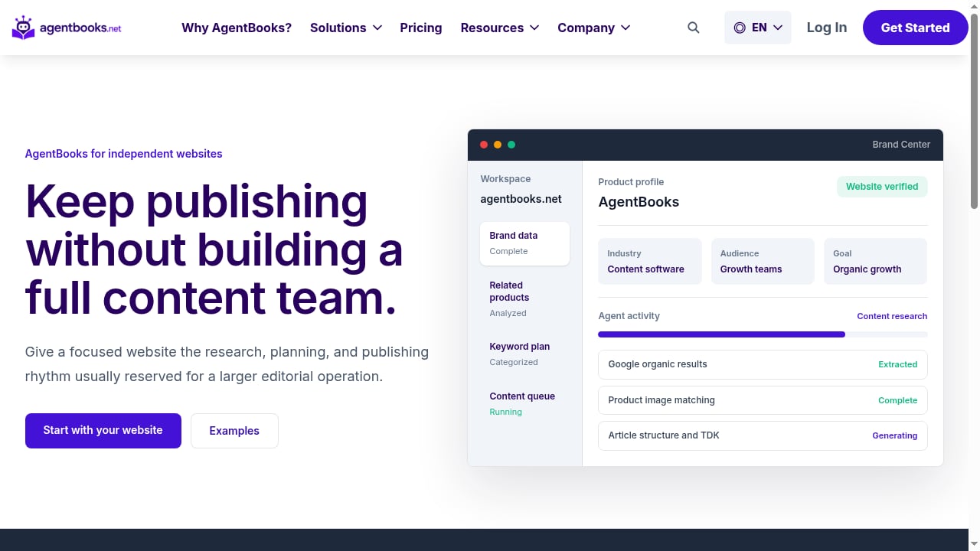Click Start with your website button
The height and width of the screenshot is (551, 980).
coord(103,431)
